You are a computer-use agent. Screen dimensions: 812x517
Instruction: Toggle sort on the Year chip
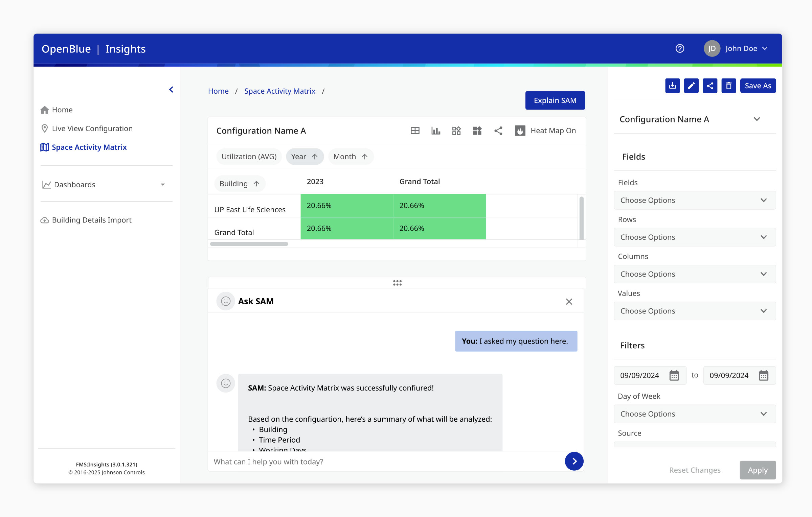click(x=304, y=157)
